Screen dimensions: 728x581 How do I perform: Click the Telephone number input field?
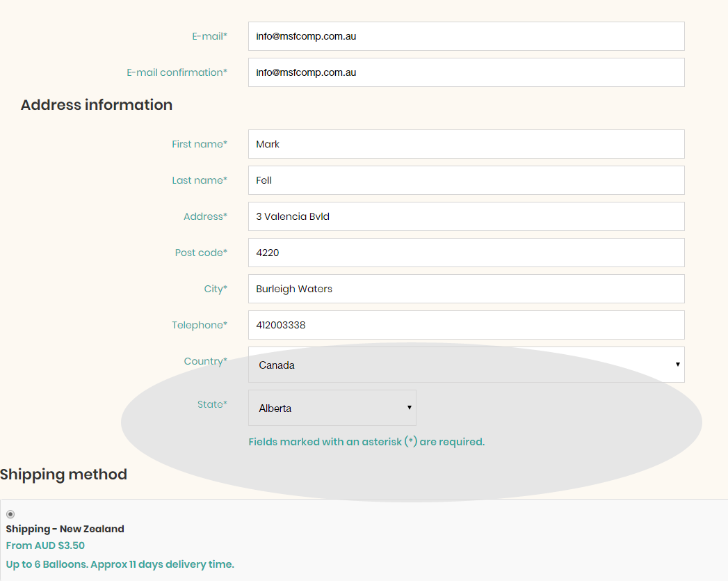[x=466, y=325]
